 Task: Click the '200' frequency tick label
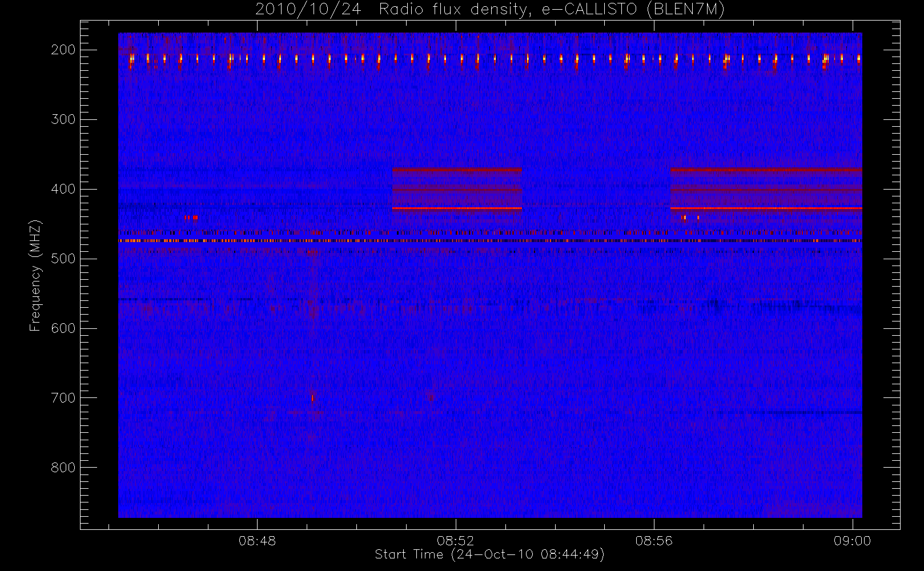(x=63, y=50)
